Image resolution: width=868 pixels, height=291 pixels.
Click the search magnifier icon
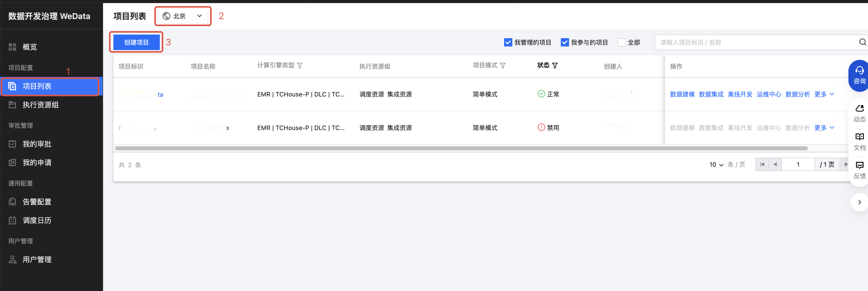(x=862, y=42)
